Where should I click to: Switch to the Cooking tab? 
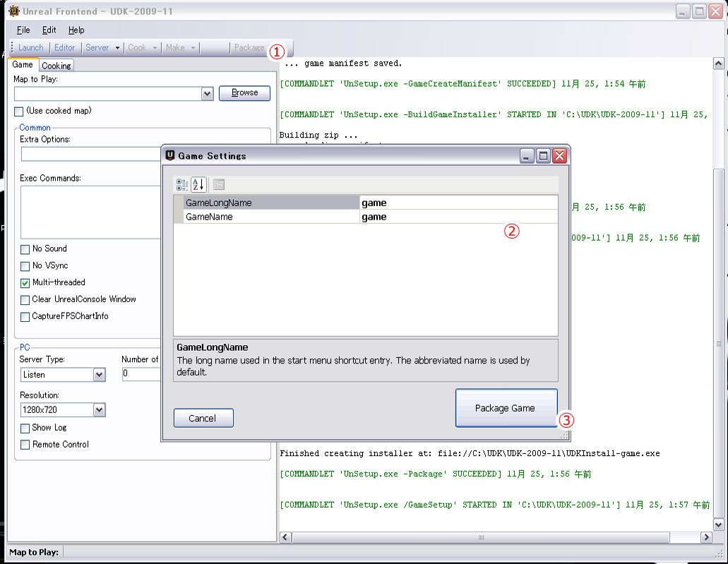(56, 66)
